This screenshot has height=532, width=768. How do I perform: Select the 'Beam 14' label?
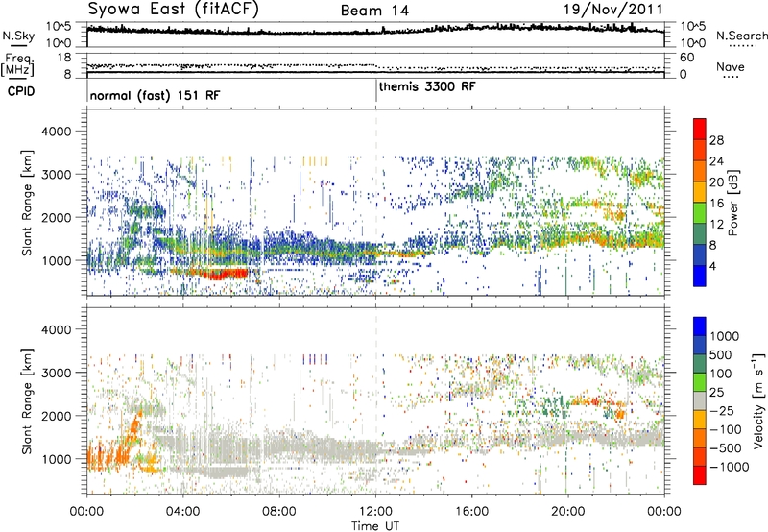374,11
